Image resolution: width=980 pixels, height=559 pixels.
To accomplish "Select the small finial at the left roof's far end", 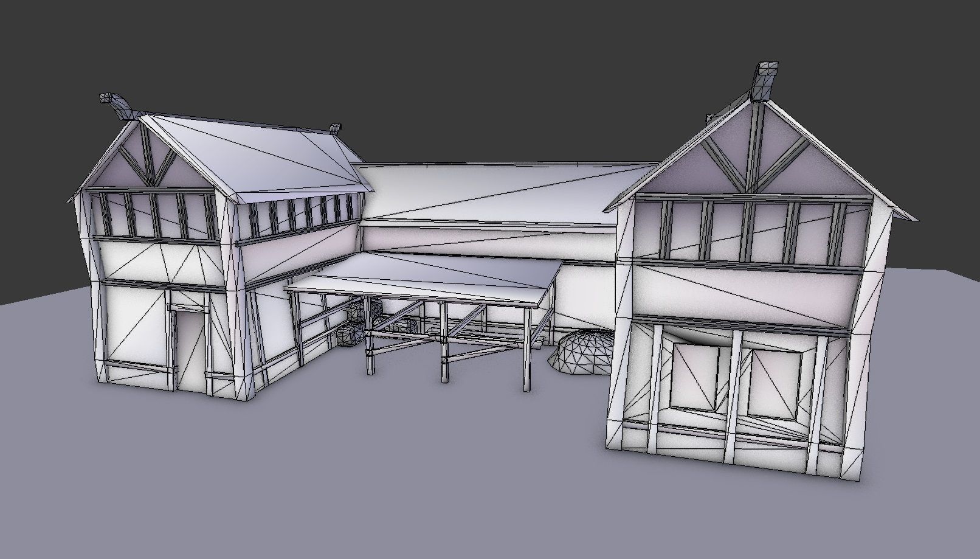I will [x=334, y=128].
